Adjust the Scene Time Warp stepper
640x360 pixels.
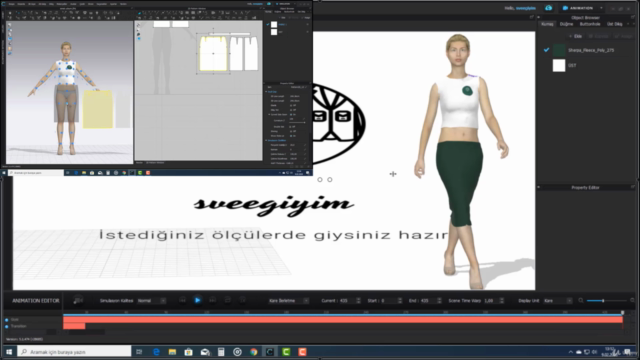tap(502, 301)
